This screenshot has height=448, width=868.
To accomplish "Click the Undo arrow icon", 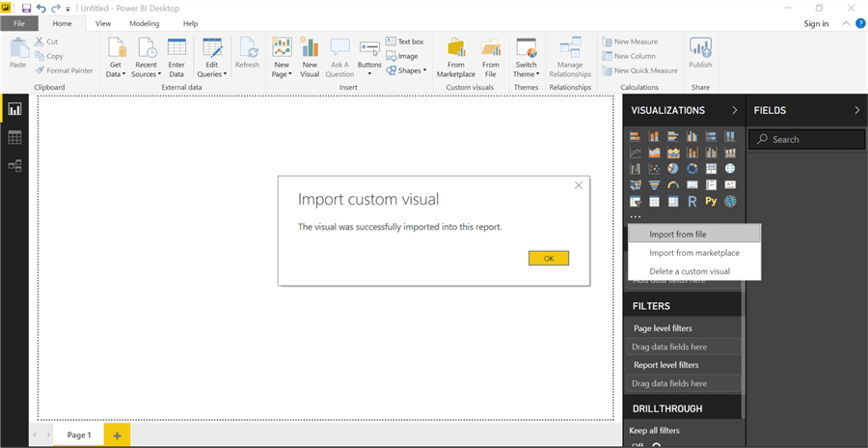I will pyautogui.click(x=41, y=9).
